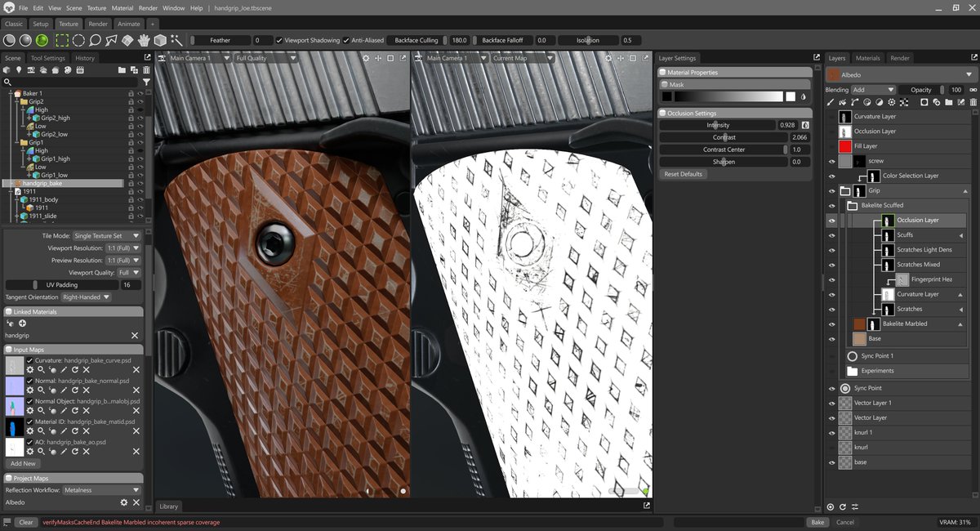The image size is (980, 531).
Task: Choose the lasso selection tool
Action: (x=95, y=40)
